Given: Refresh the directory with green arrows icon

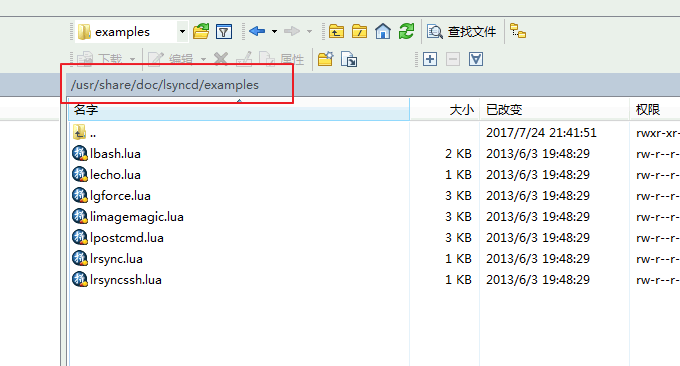Looking at the screenshot, I should pyautogui.click(x=406, y=32).
